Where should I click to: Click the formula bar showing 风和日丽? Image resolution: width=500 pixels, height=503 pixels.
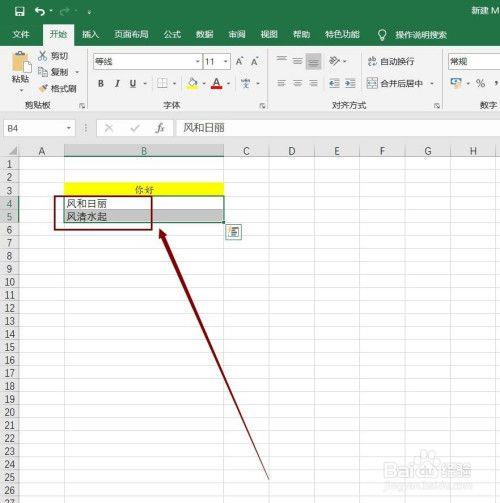(x=338, y=128)
